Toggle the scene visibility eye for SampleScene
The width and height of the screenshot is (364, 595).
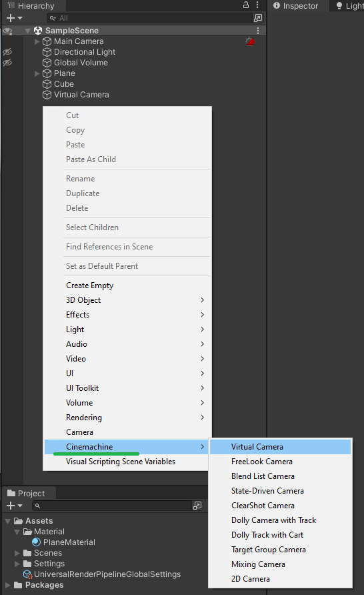pos(7,31)
